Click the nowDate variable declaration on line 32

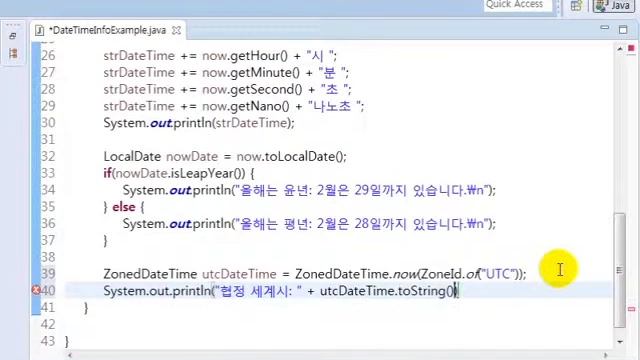192,157
